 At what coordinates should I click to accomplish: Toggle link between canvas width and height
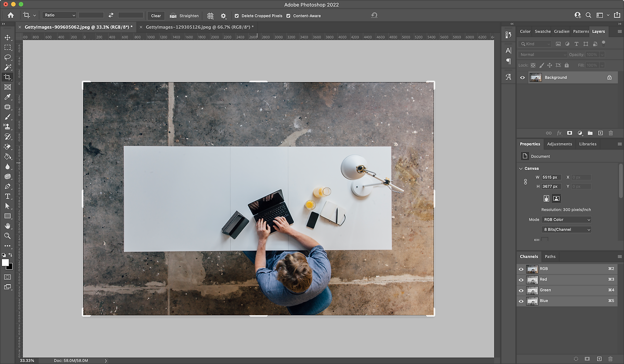(526, 182)
